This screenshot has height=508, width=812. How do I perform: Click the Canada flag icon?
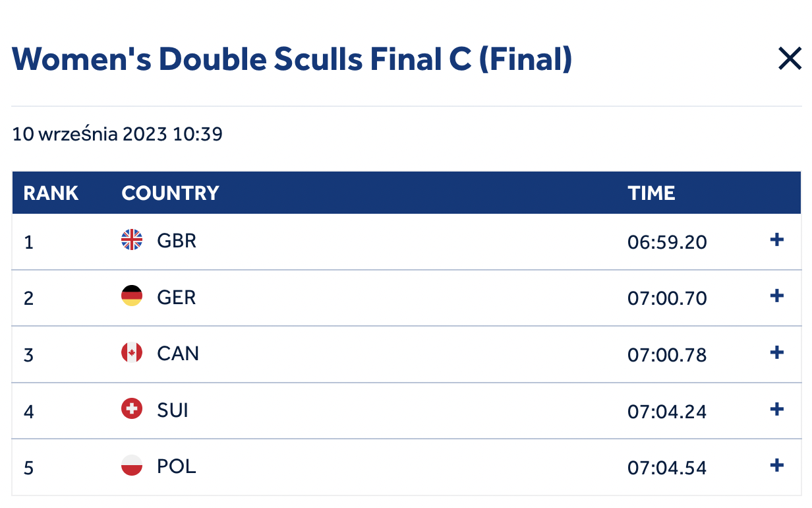coord(132,353)
